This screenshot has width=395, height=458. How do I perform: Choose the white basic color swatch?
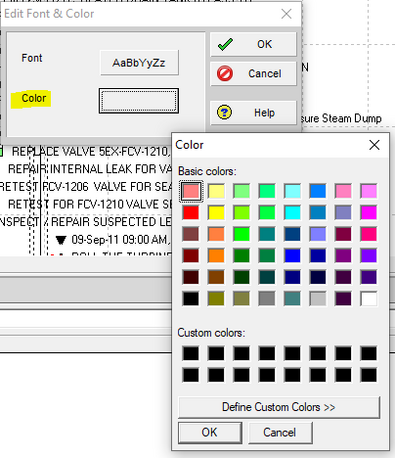coord(369,299)
